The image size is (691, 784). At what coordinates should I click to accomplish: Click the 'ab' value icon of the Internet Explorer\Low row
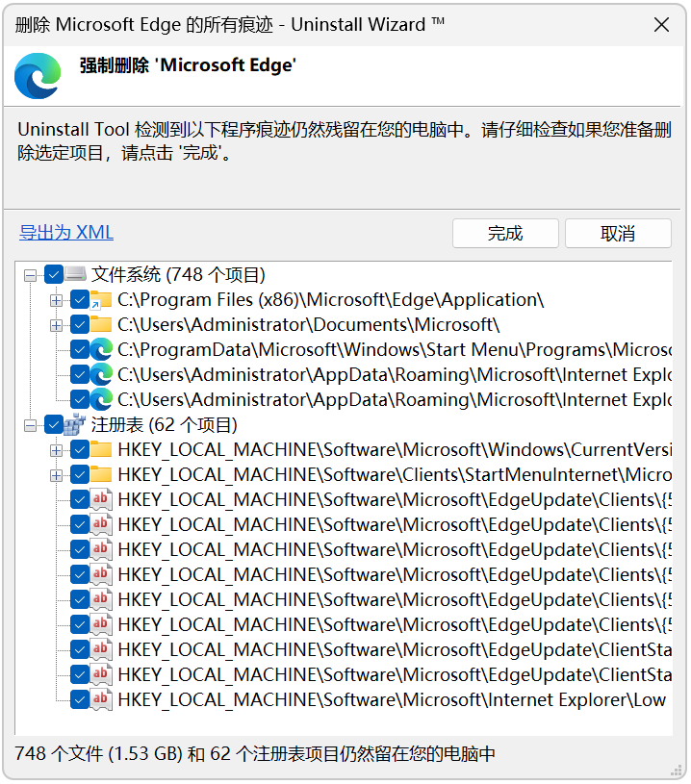coord(101,699)
